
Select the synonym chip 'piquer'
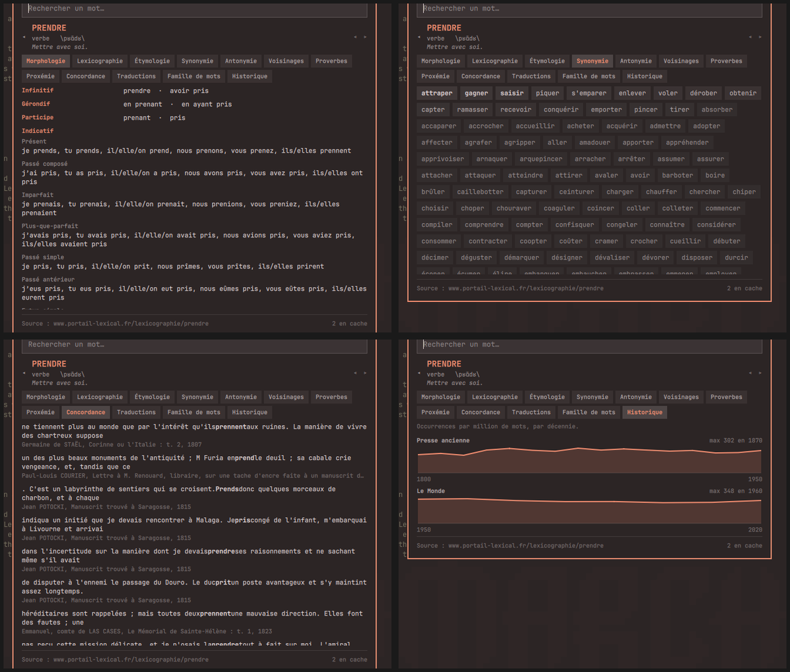(x=547, y=93)
